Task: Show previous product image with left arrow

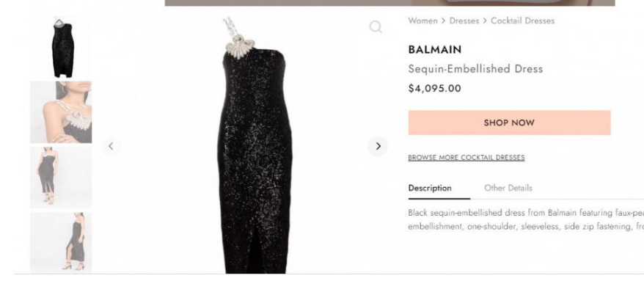Action: tap(111, 146)
